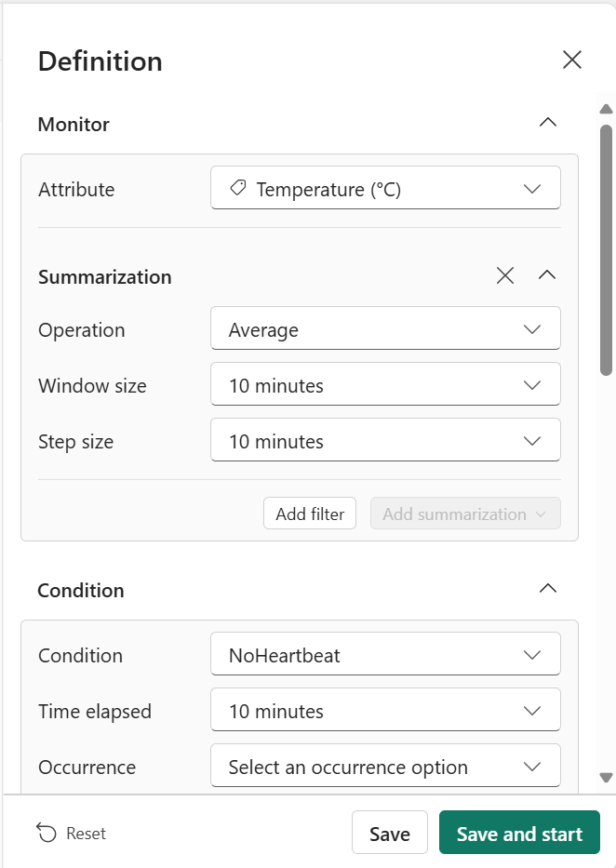Collapse the Condition section chevron
This screenshot has width=616, height=868.
tap(547, 589)
